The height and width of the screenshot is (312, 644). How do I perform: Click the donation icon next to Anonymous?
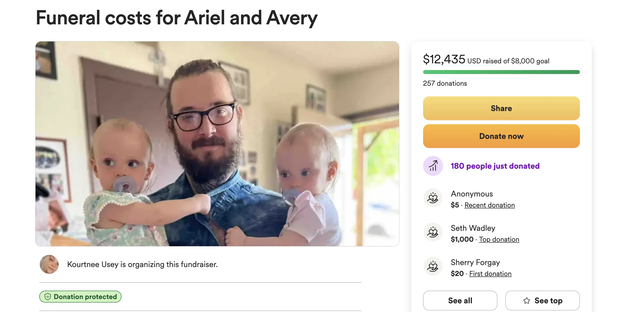tap(433, 198)
